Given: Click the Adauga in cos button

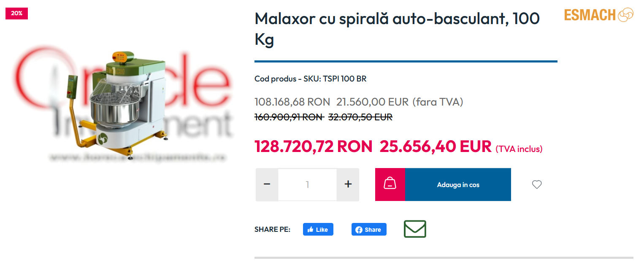Looking at the screenshot, I should [x=458, y=185].
